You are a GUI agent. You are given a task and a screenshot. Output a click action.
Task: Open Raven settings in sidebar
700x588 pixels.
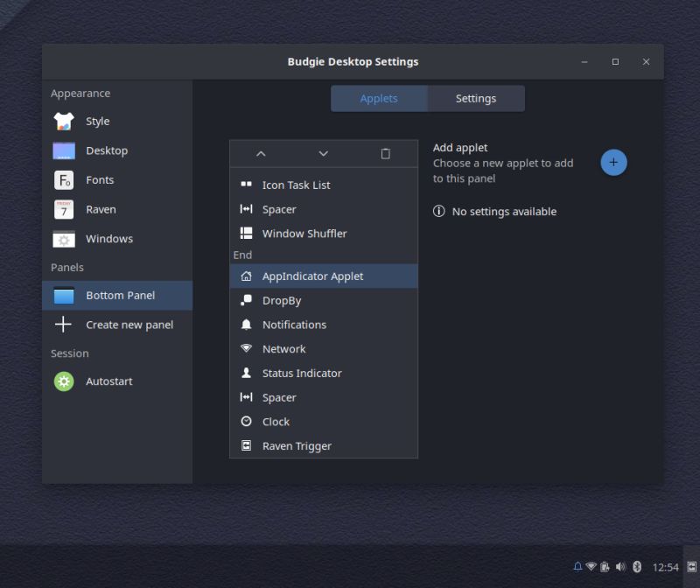pyautogui.click(x=100, y=209)
